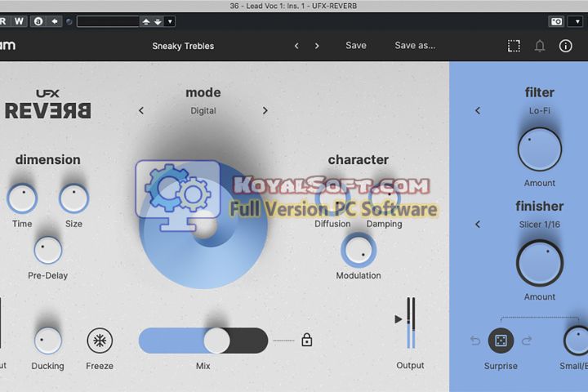
Task: Click the camera snapshot icon in host bar
Action: pos(556,21)
